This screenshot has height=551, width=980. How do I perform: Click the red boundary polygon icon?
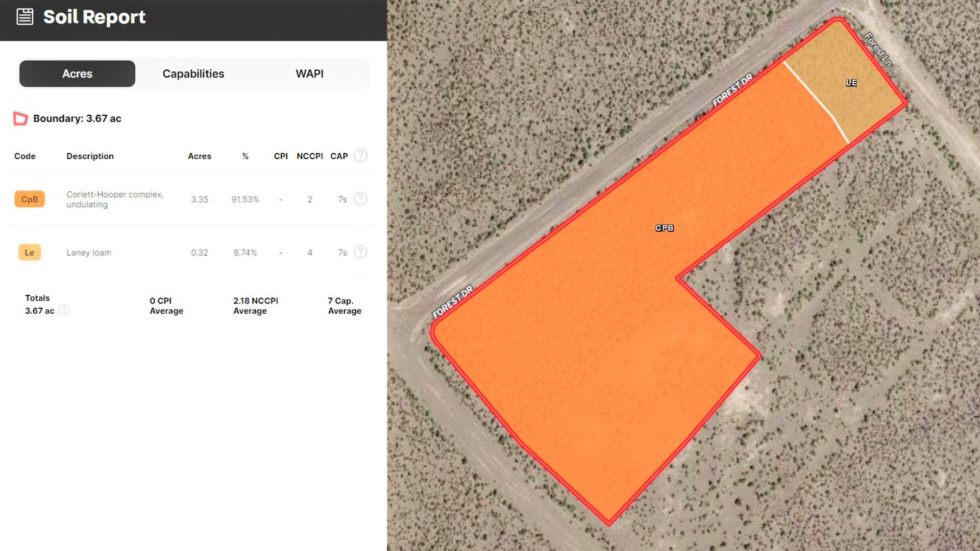(x=20, y=118)
